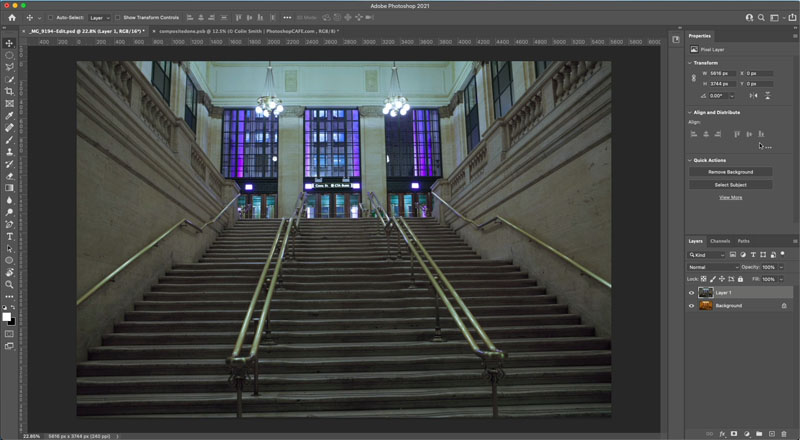
Task: Open the Fill slider dropdown arrow
Action: tap(781, 279)
